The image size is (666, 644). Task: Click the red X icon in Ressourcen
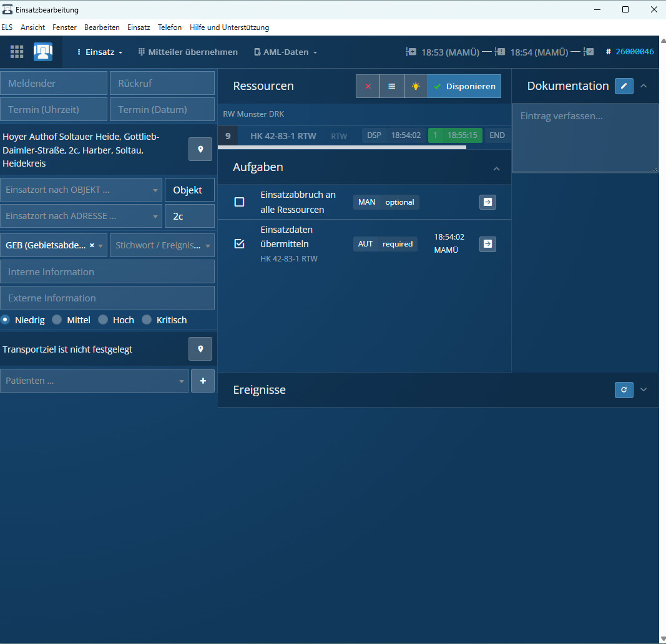click(368, 86)
